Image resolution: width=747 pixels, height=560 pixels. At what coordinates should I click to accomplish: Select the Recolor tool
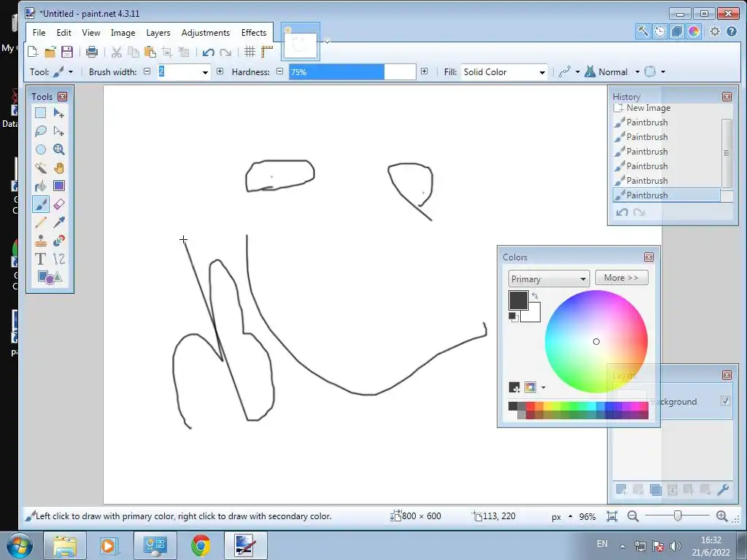(59, 241)
